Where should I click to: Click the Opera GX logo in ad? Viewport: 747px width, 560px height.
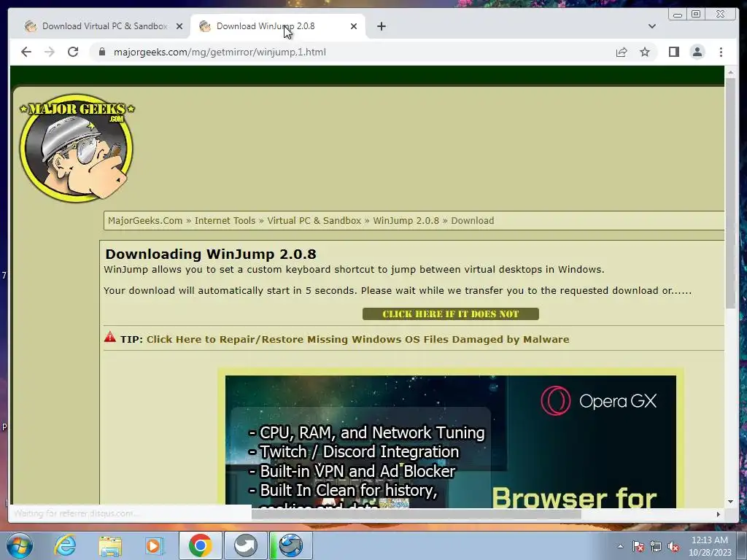598,401
